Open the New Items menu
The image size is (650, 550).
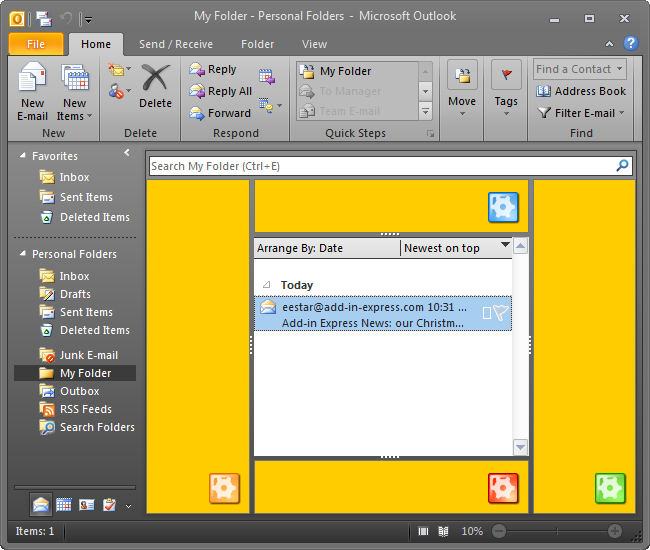(75, 92)
